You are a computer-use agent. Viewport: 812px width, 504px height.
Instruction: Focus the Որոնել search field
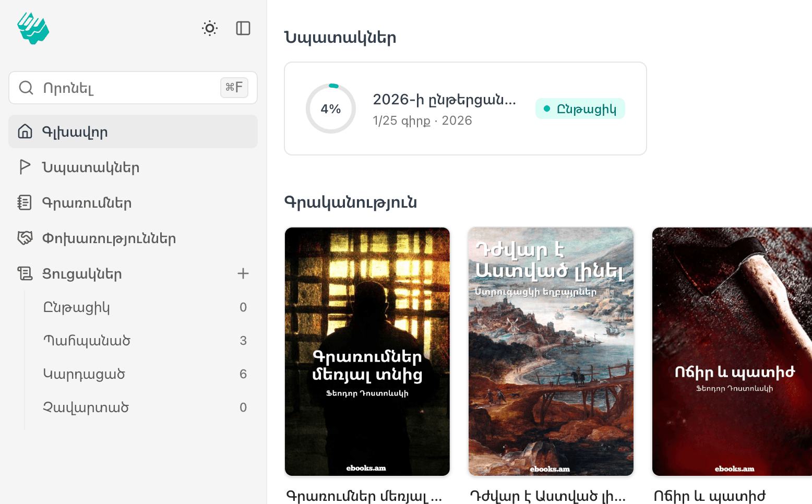click(133, 88)
